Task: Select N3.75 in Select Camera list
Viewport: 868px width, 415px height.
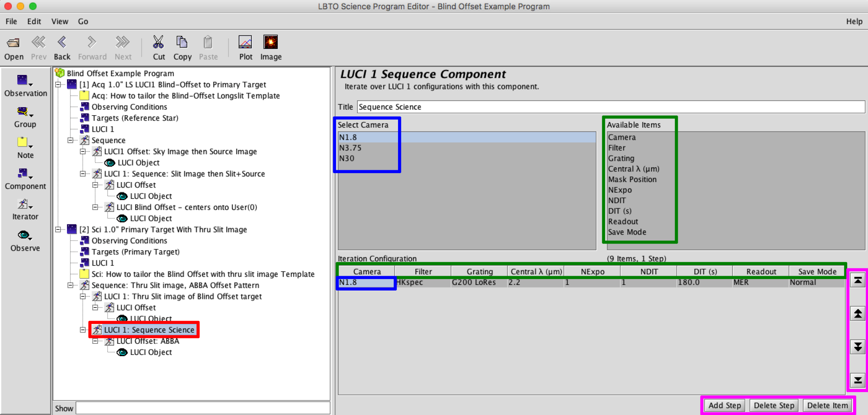Action: (x=467, y=148)
